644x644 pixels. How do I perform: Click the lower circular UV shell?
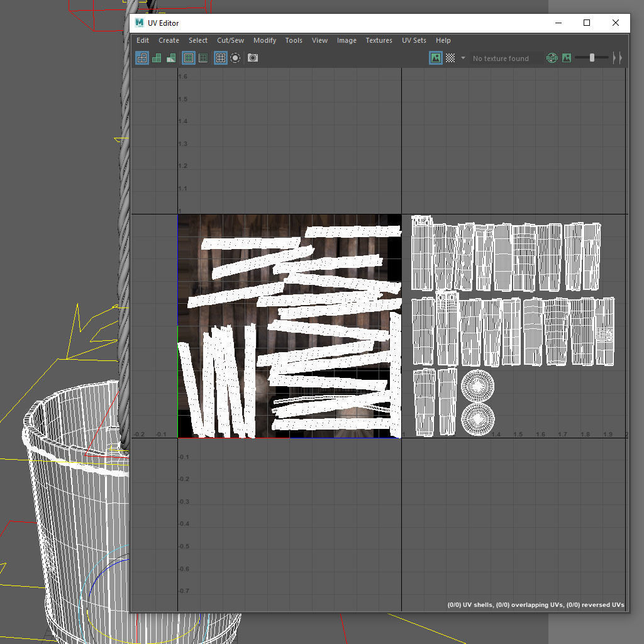tap(477, 419)
